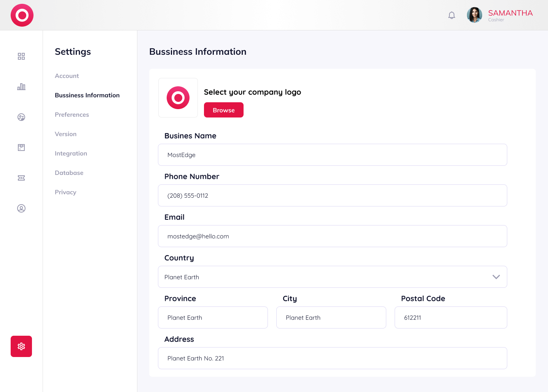Click the company logo preview thumbnail
The height and width of the screenshot is (392, 548).
178,98
